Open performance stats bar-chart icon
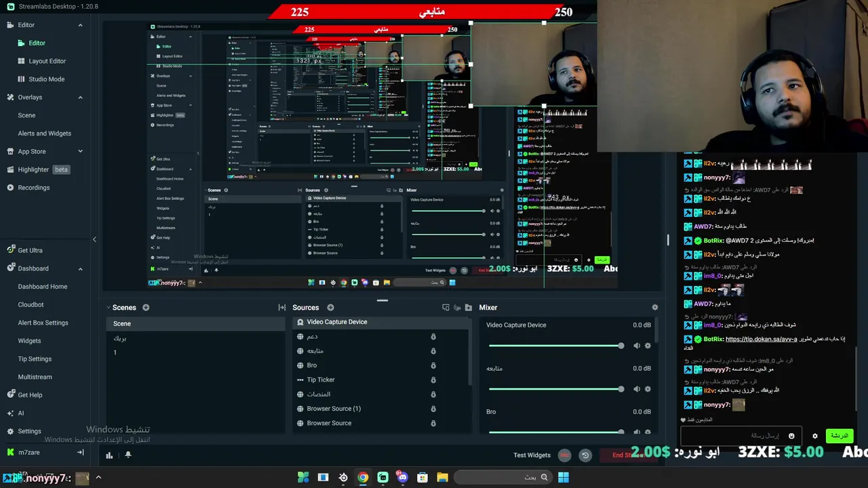Screen dimensions: 868x488 click(109, 455)
